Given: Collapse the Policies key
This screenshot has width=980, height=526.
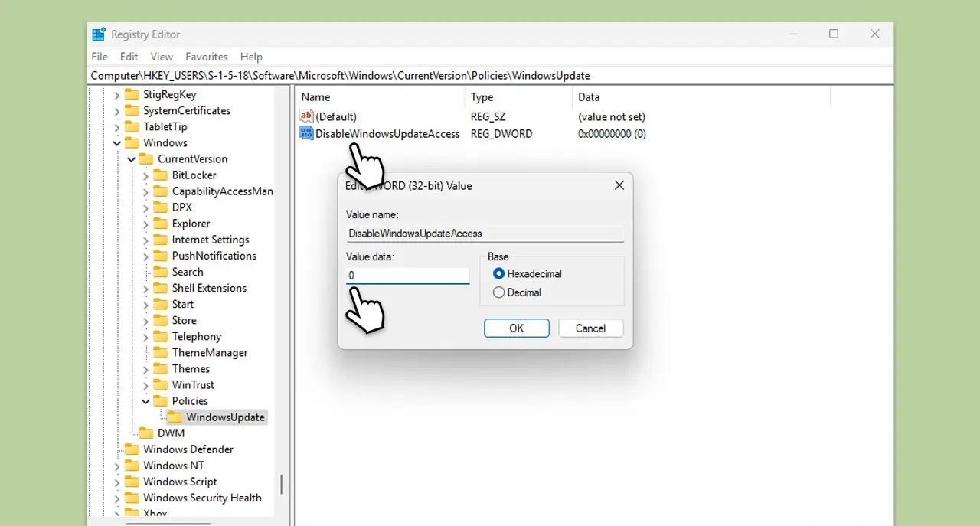Looking at the screenshot, I should (145, 400).
